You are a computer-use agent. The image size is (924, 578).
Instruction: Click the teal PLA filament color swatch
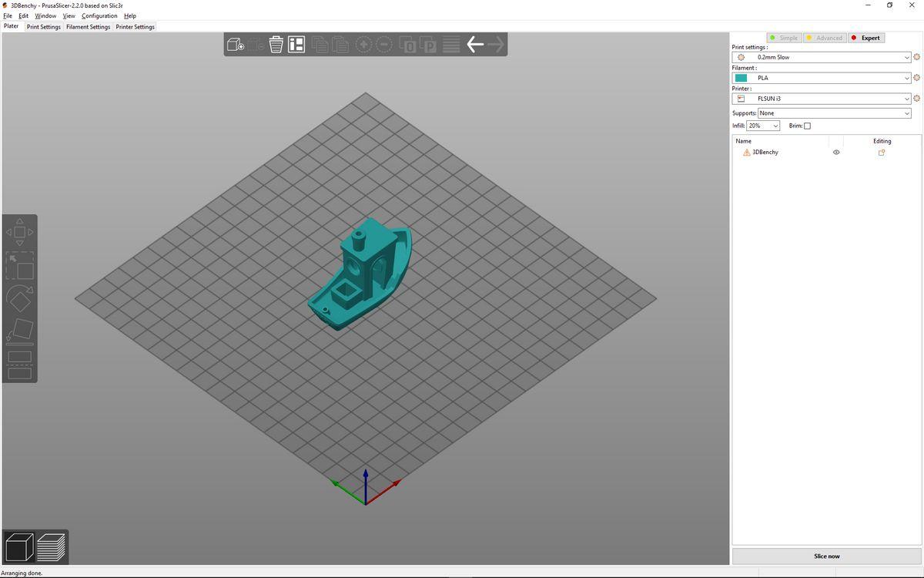[741, 78]
